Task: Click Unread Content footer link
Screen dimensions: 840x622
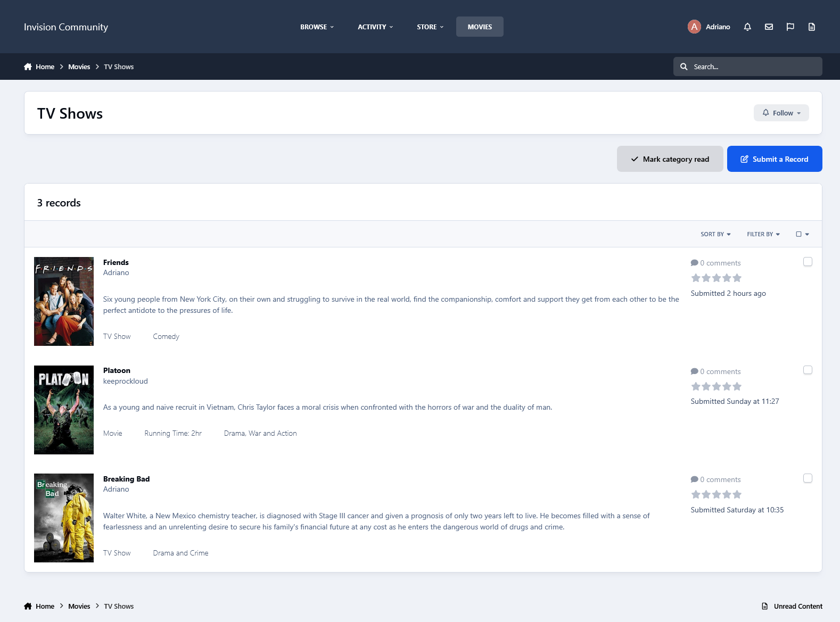Action: (x=798, y=606)
